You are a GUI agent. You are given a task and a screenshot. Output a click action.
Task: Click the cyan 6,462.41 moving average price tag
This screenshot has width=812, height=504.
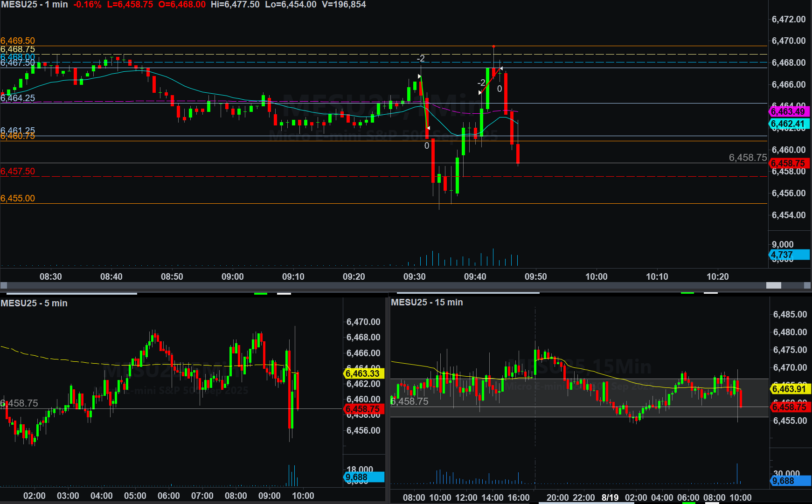[x=788, y=124]
